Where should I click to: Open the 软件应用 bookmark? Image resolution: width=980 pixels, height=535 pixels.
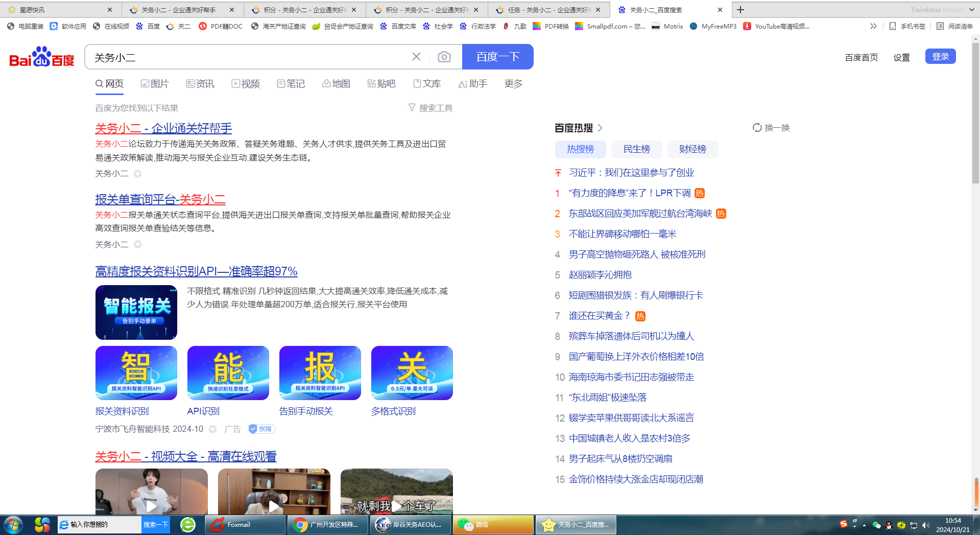68,26
